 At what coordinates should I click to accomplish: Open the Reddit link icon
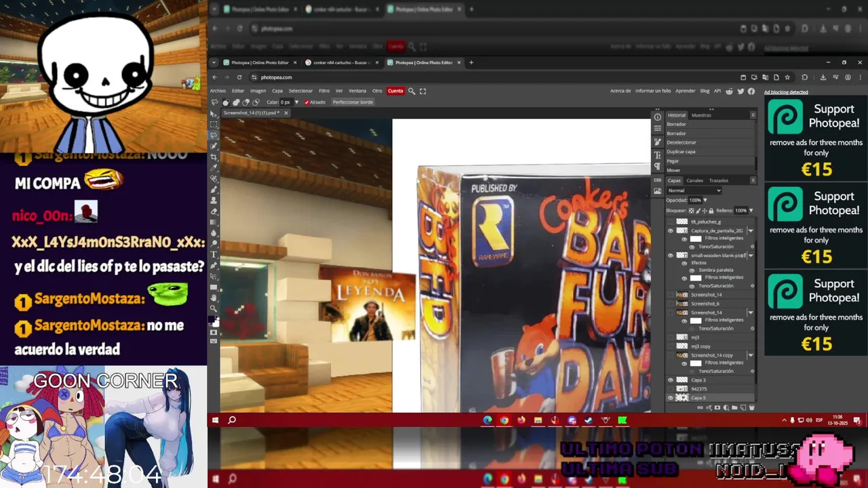coord(730,91)
